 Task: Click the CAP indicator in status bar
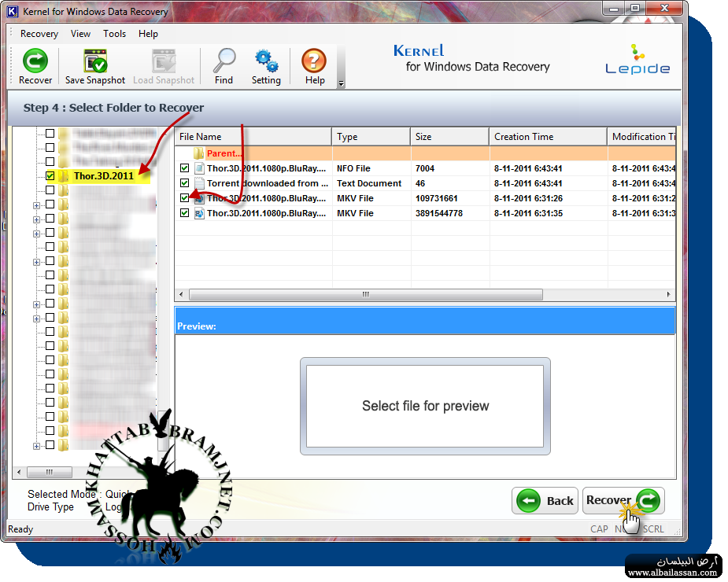tap(599, 529)
